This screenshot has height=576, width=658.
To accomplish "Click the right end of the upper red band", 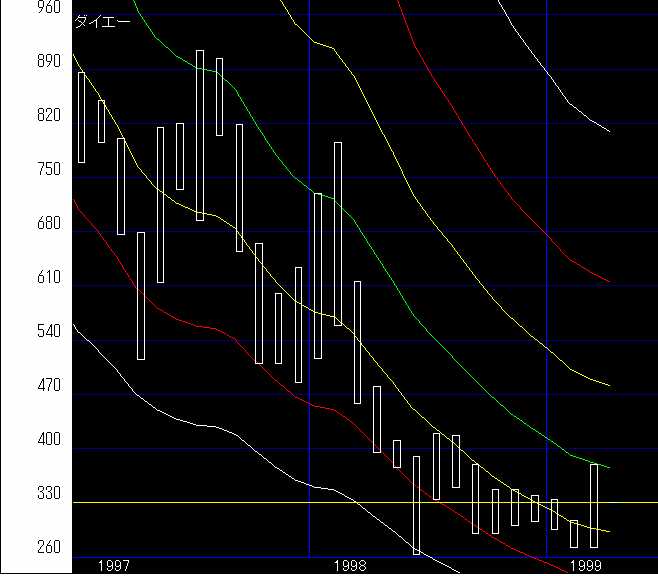I will point(609,281).
